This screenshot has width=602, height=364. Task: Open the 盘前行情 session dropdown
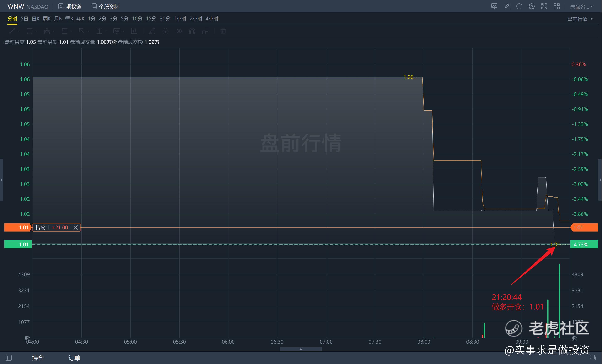click(x=580, y=19)
